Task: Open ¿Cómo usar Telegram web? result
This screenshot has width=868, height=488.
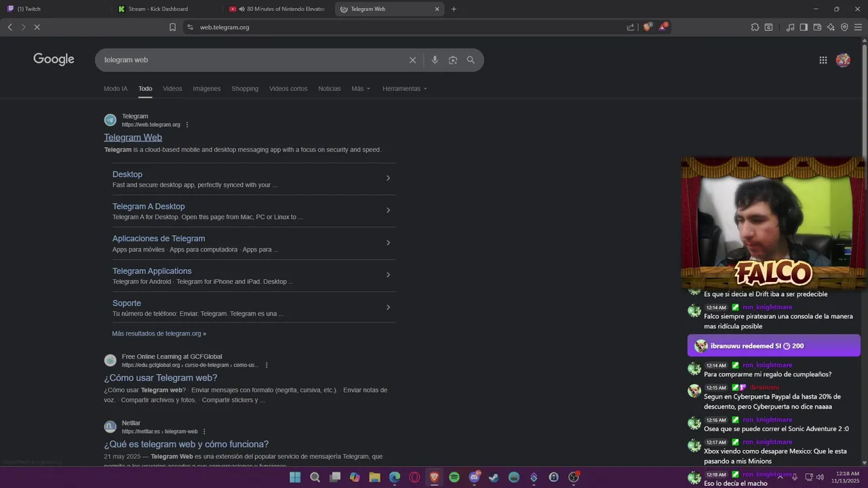Action: [x=161, y=378]
